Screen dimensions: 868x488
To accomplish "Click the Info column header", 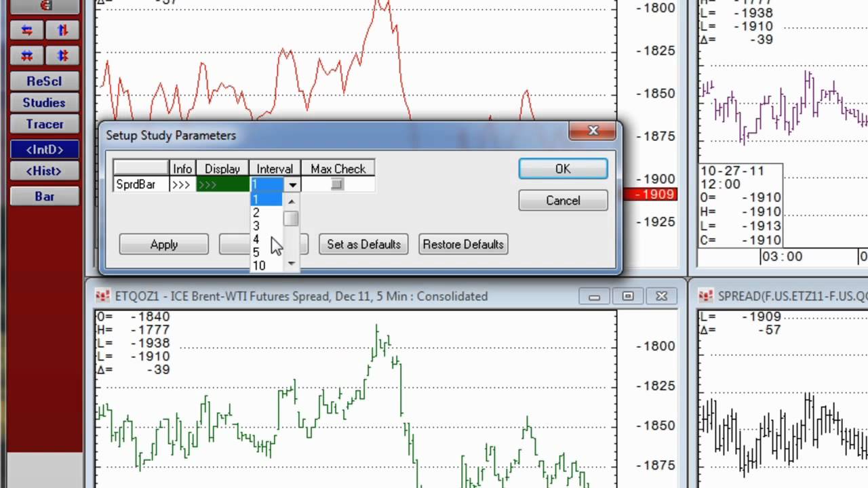I will pyautogui.click(x=182, y=169).
